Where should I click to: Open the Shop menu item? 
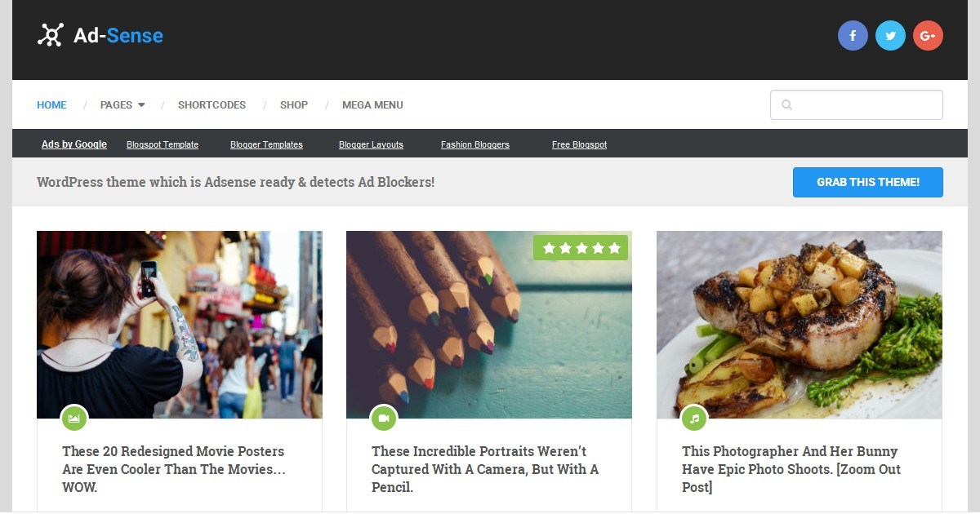pos(294,105)
